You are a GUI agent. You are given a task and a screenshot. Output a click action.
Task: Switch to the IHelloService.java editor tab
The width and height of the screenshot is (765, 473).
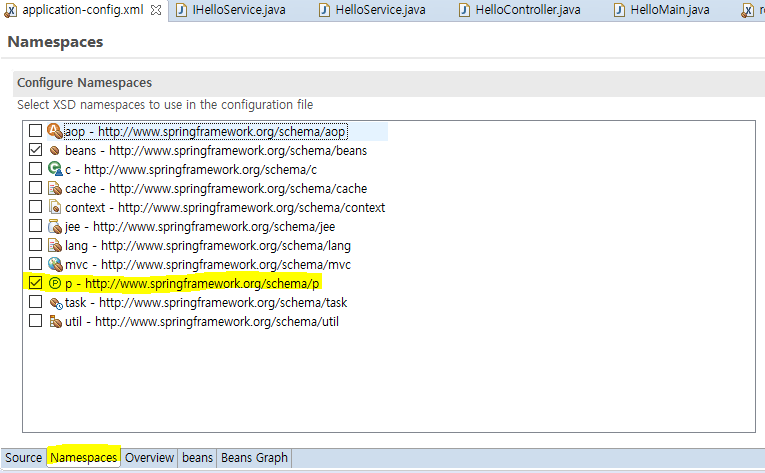[239, 10]
